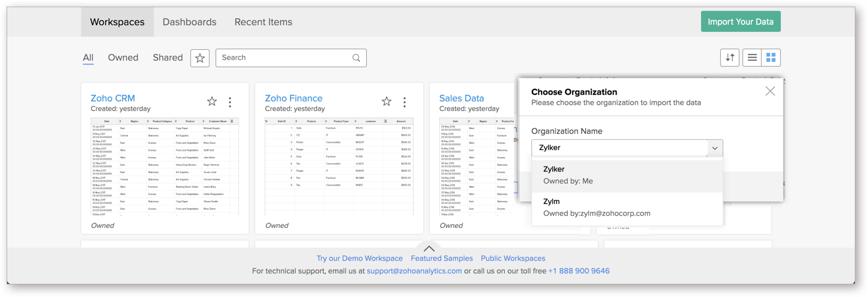Open the Public Workspaces link

click(x=513, y=259)
